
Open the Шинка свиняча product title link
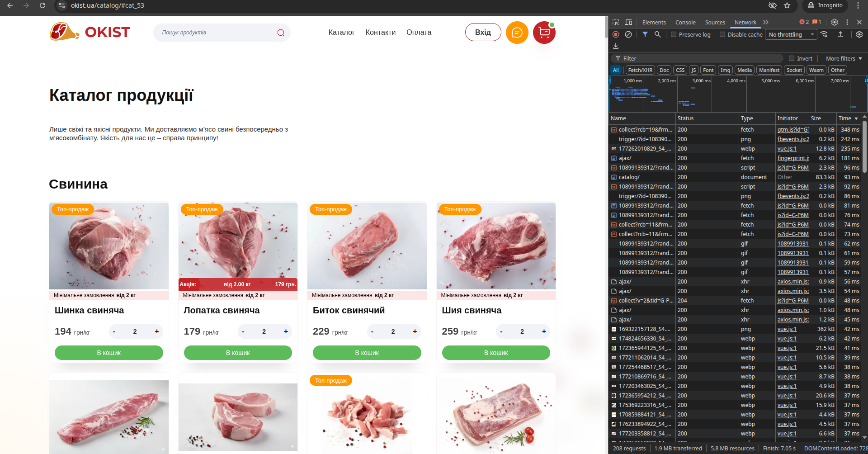tap(90, 310)
